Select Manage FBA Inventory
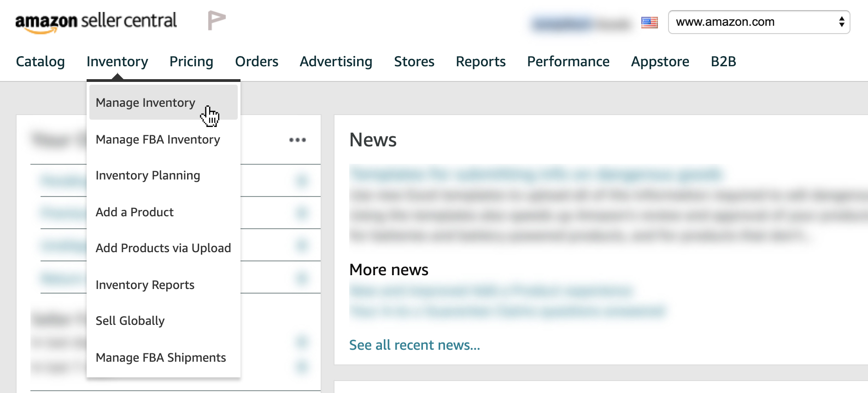868x393 pixels. click(x=158, y=139)
